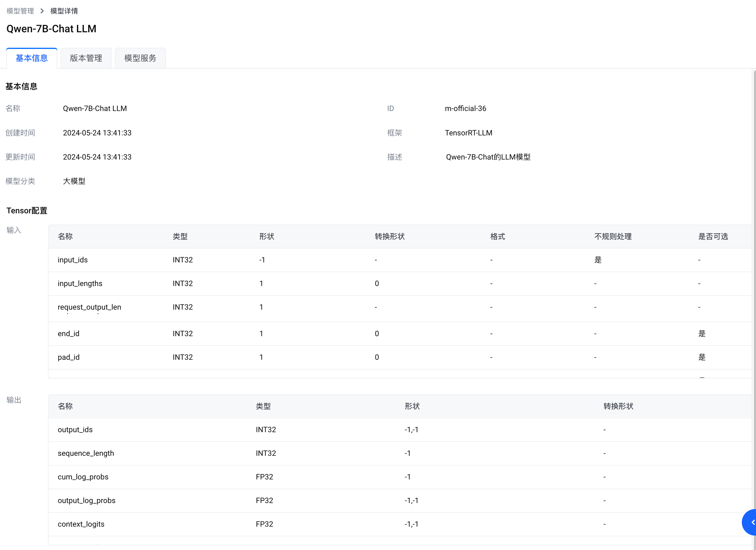This screenshot has width=756, height=550.
Task: Click 是 optional value in end_id row
Action: pos(702,334)
